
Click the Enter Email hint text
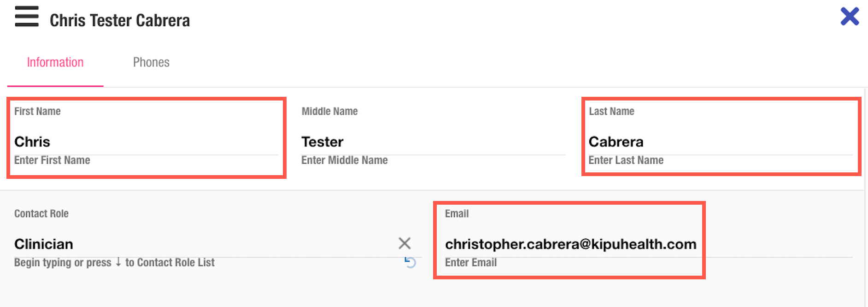click(x=470, y=262)
